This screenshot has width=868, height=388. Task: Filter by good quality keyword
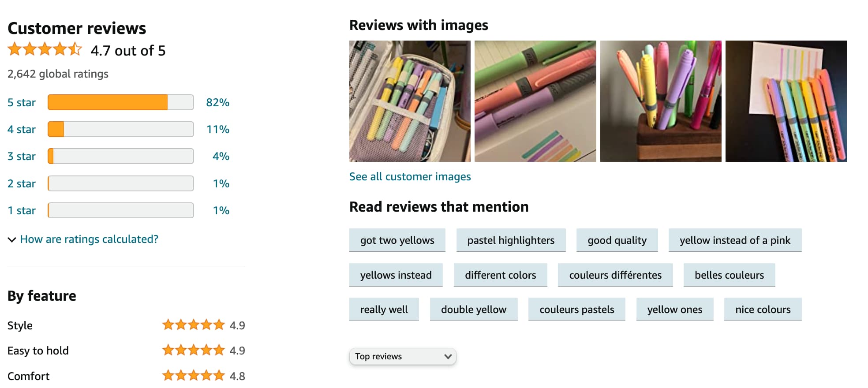pyautogui.click(x=617, y=240)
